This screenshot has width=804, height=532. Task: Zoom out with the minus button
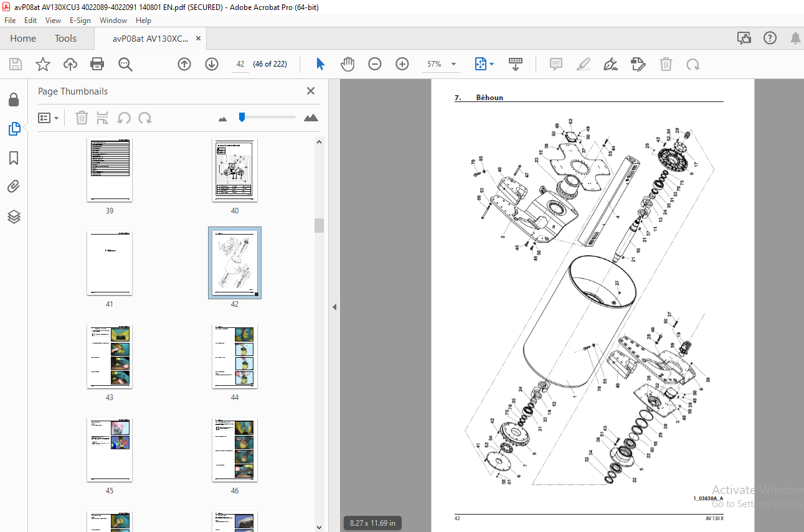(375, 64)
